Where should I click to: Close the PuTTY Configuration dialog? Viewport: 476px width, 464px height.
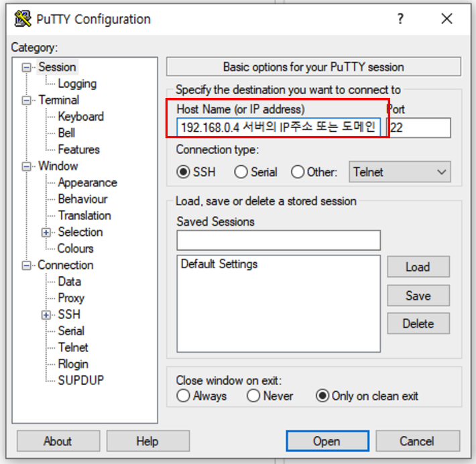(x=447, y=19)
